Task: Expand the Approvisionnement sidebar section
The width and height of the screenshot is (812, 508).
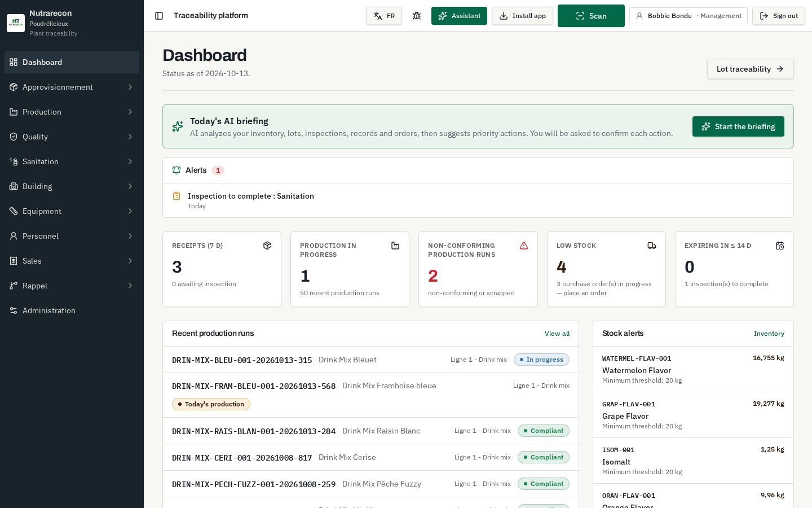Action: (x=72, y=87)
